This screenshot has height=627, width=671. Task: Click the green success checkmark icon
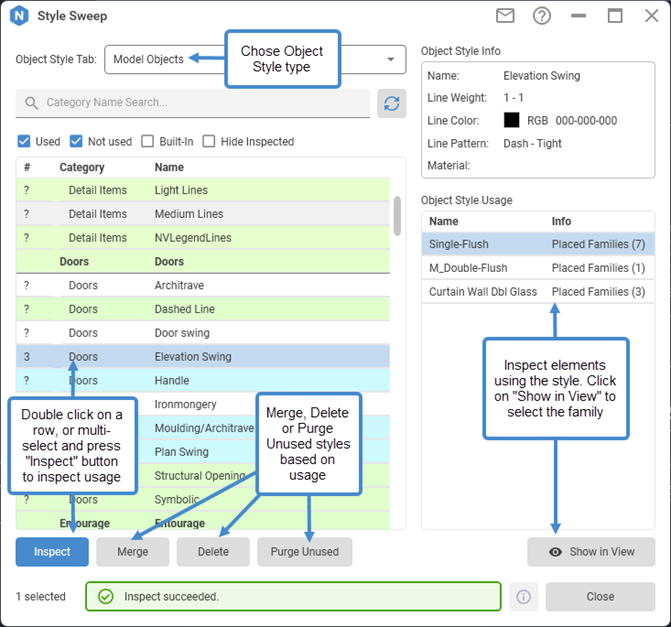point(106,596)
